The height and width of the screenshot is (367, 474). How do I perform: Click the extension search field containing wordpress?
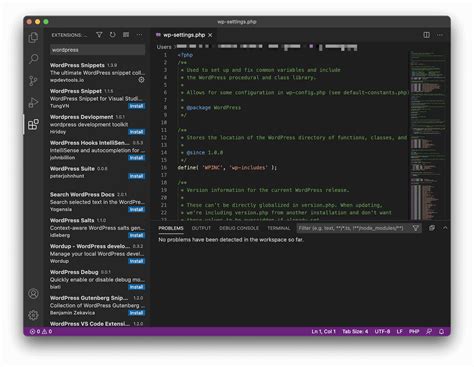point(97,50)
